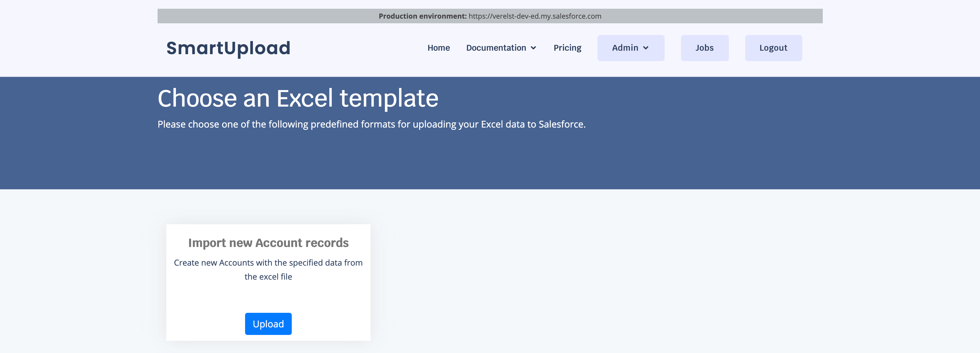Log out using the Logout button
Screen dimensions: 980x353
point(773,48)
